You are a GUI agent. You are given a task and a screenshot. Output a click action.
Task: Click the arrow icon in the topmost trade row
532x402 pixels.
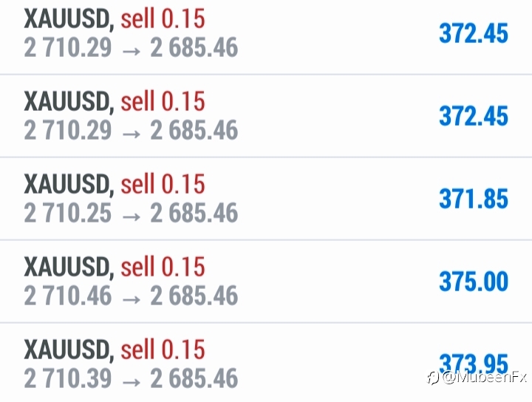point(131,52)
